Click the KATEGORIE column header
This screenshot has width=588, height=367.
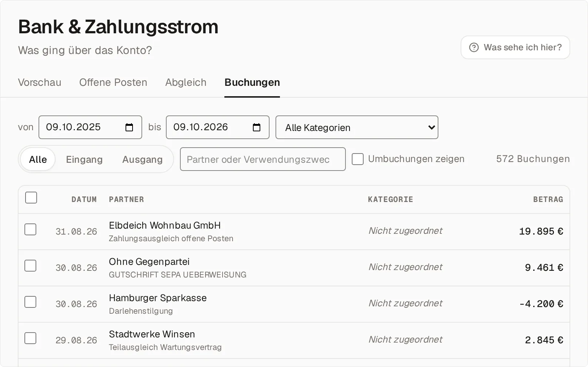390,199
